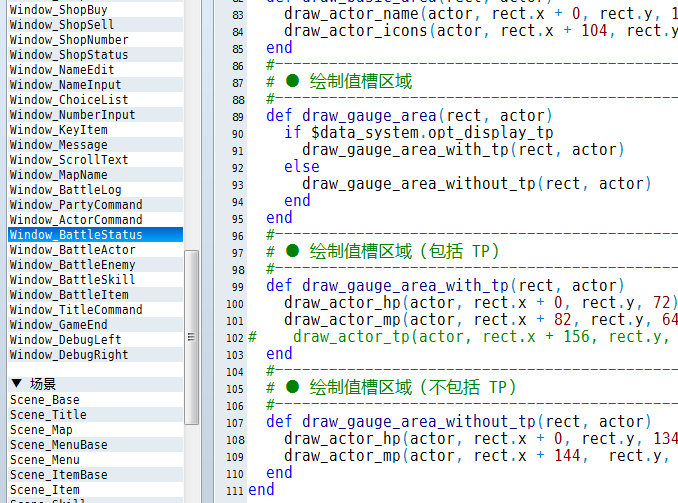Select Window_ShopBuy script entry
The height and width of the screenshot is (503, 678).
point(95,10)
